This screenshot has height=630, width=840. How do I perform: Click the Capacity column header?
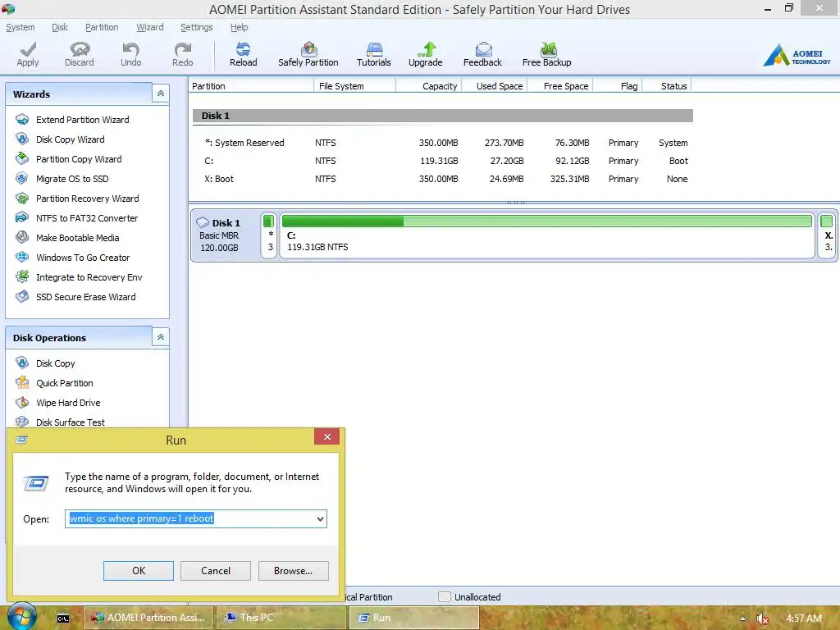(428, 86)
